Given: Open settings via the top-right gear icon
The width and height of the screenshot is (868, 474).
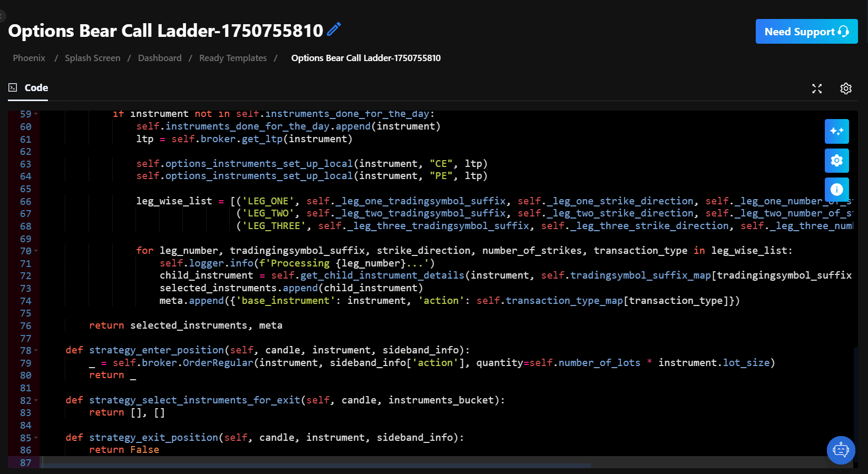Looking at the screenshot, I should click(x=846, y=88).
